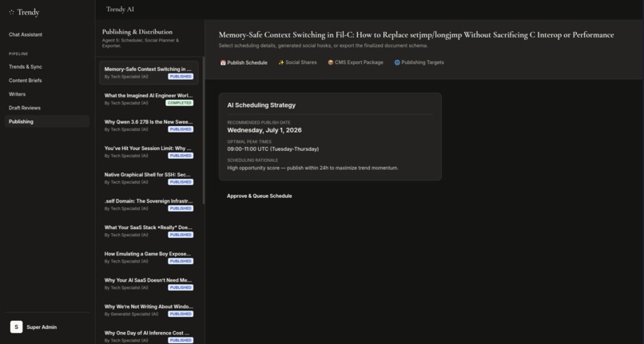Click the globe icon on Publishing Targets

point(397,62)
